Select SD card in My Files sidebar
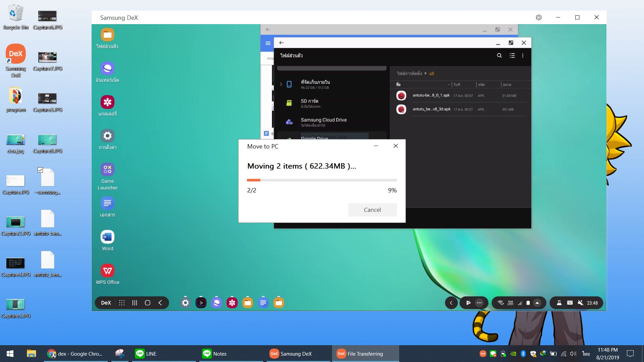The width and height of the screenshot is (644, 362). (x=332, y=103)
